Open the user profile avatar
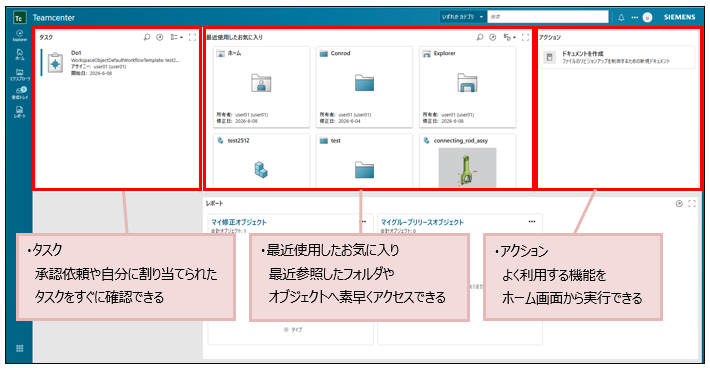The width and height of the screenshot is (710, 370). pyautogui.click(x=648, y=17)
